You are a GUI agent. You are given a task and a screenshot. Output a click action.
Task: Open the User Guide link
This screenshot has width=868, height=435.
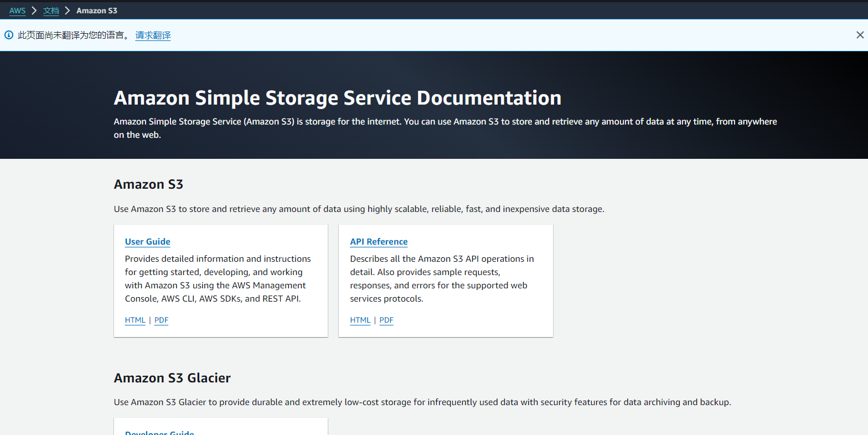(x=148, y=242)
